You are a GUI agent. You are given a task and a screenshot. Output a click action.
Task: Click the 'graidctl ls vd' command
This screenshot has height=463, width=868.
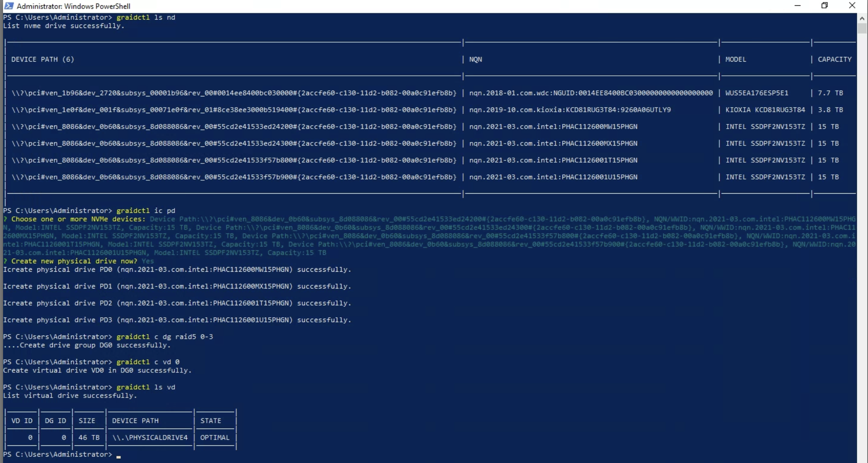click(146, 387)
